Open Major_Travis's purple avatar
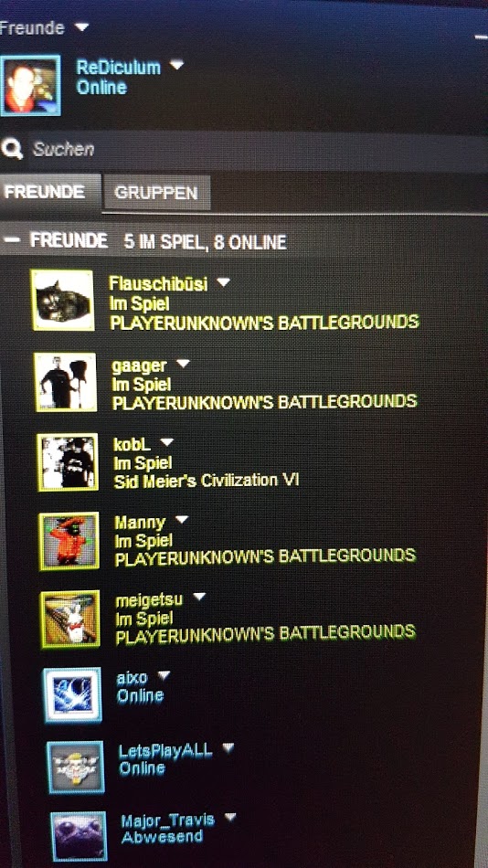 coord(78,836)
